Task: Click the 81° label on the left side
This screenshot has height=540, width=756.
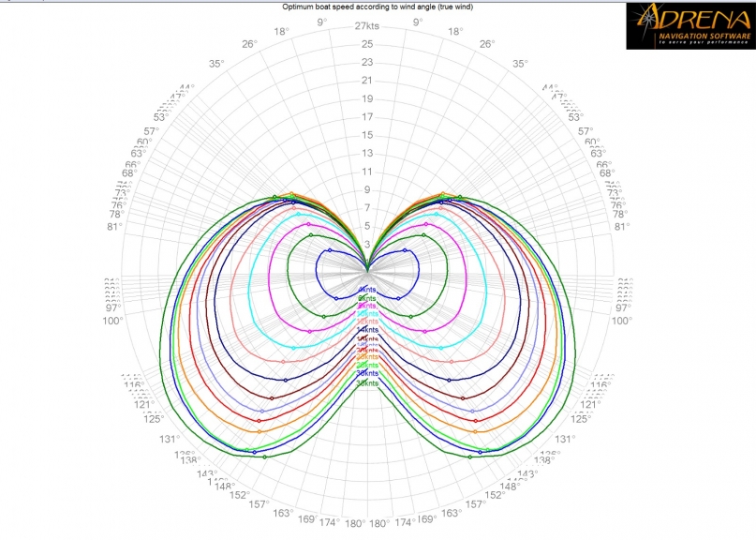Action: [114, 227]
